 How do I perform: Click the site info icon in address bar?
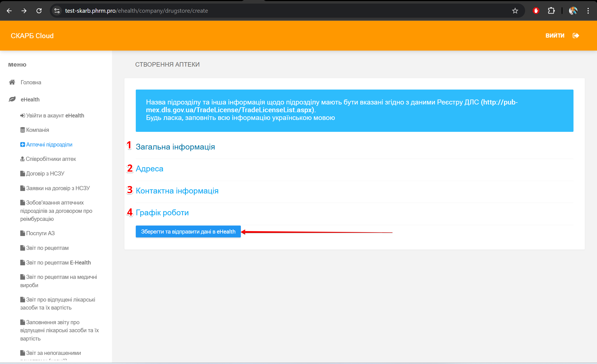(x=57, y=11)
